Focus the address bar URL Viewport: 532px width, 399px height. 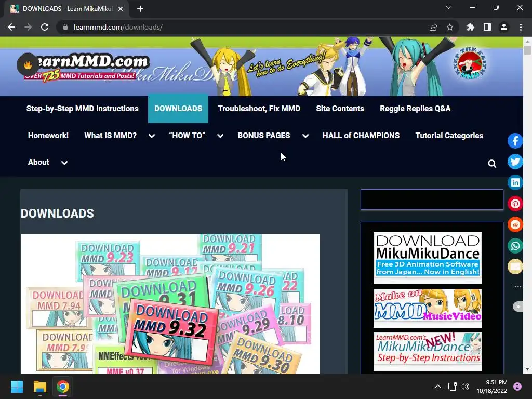point(118,27)
